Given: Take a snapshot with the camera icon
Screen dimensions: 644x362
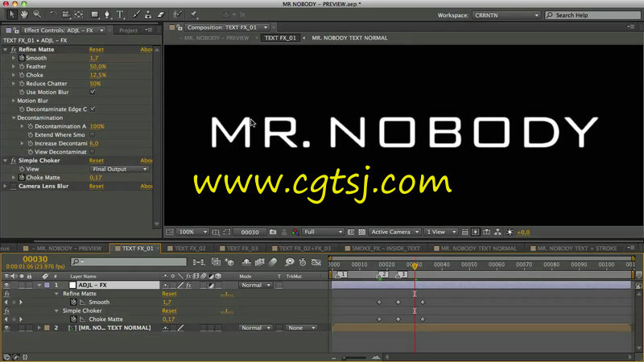Looking at the screenshot, I should pyautogui.click(x=273, y=232).
